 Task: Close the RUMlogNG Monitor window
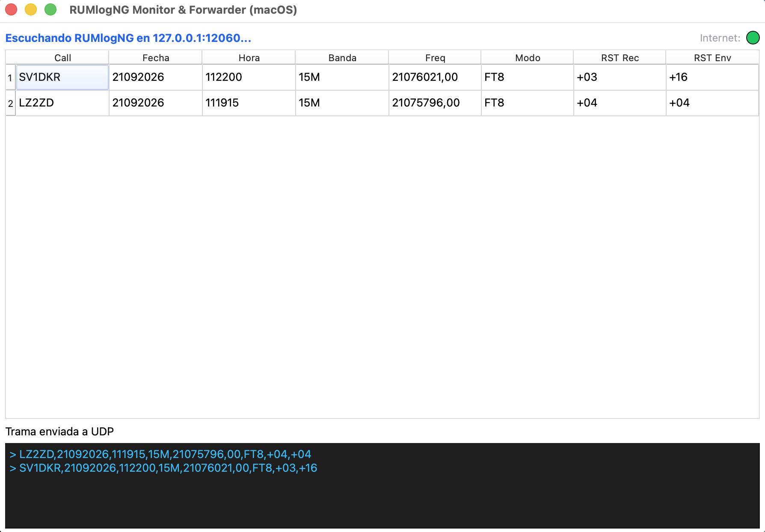click(x=11, y=9)
